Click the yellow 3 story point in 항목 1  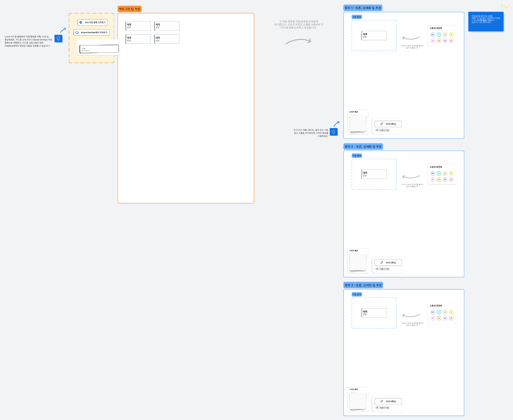pyautogui.click(x=451, y=35)
